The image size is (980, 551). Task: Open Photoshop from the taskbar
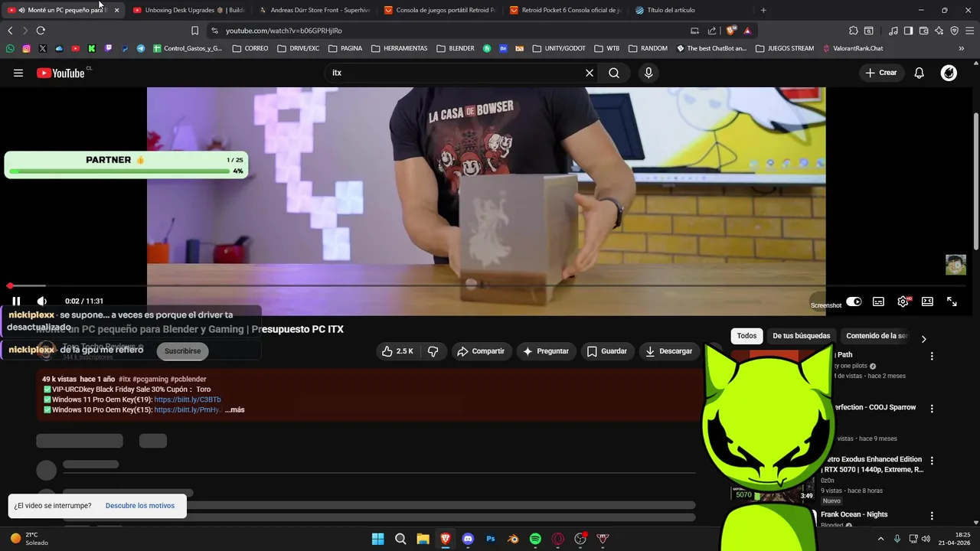(491, 539)
